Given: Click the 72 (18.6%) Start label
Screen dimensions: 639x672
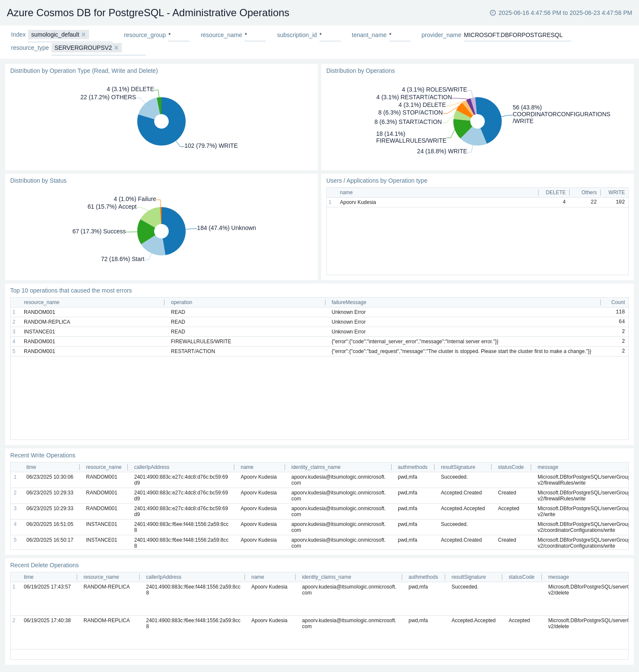Looking at the screenshot, I should pyautogui.click(x=123, y=259).
